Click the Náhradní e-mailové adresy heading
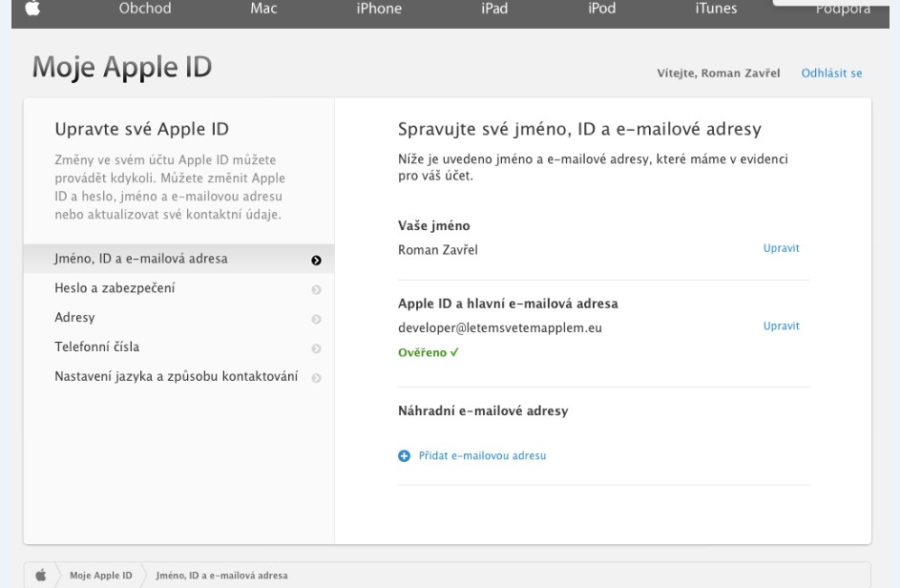900x588 pixels. (483, 410)
